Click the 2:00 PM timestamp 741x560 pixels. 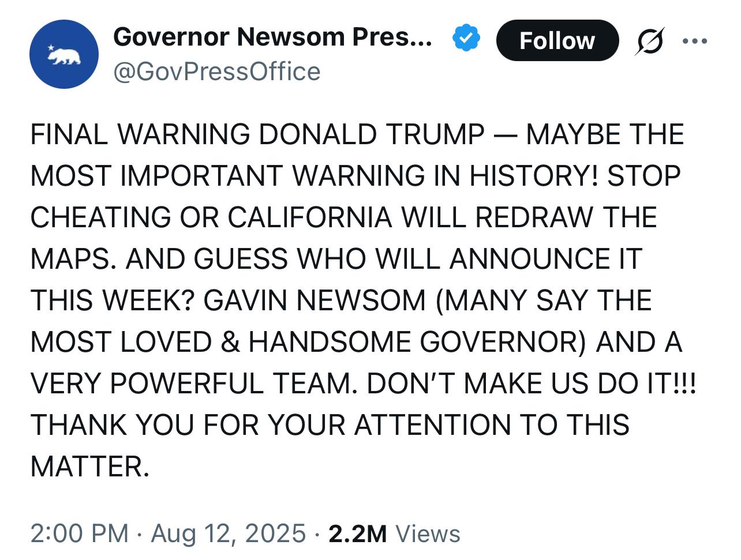79,533
